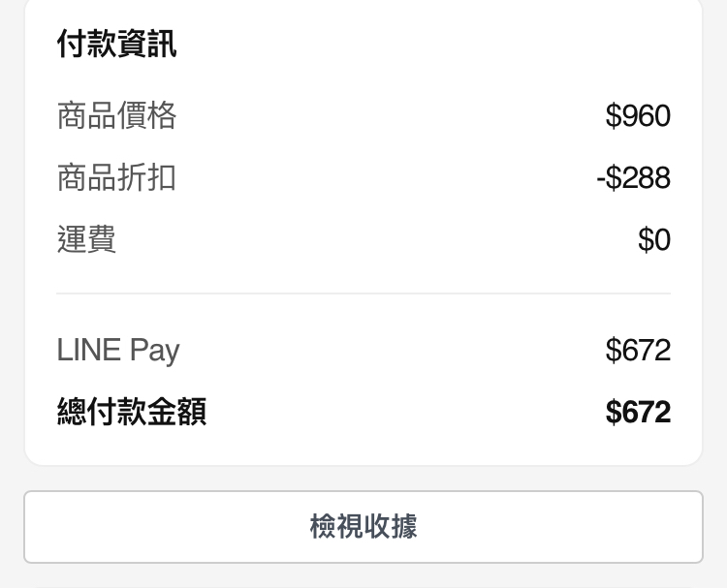The height and width of the screenshot is (588, 727).
Task: Click the 金額 characters in the total label
Action: click(x=177, y=413)
